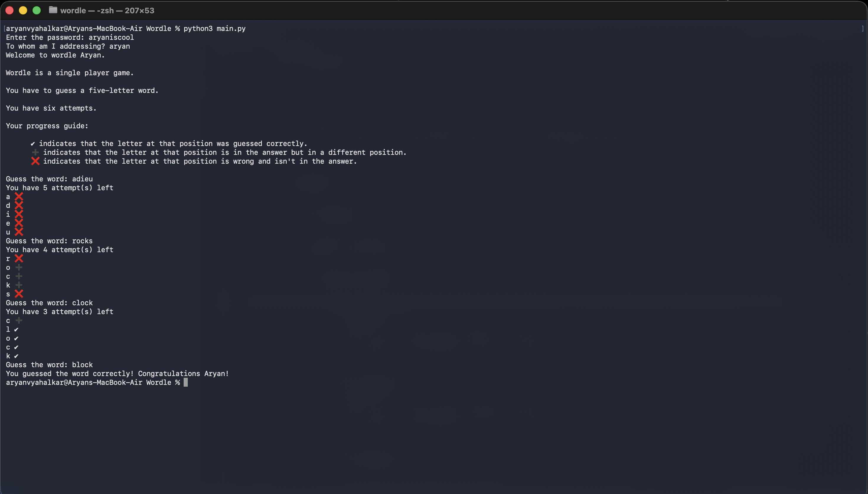Click the congratulations message line

(117, 374)
